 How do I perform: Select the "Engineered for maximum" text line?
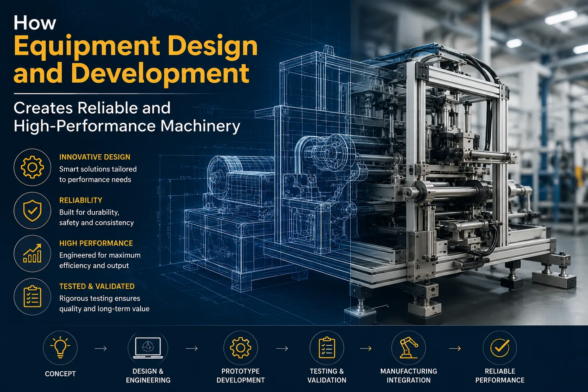click(100, 255)
